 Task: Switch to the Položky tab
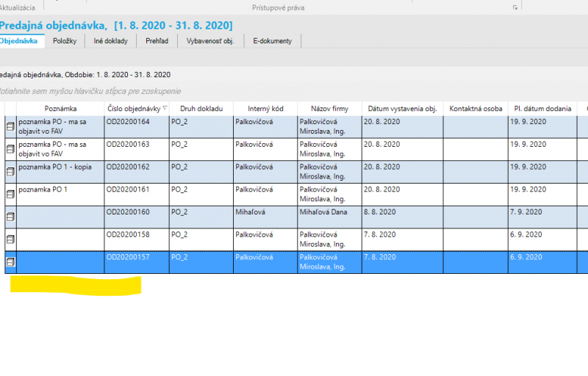[x=65, y=41]
